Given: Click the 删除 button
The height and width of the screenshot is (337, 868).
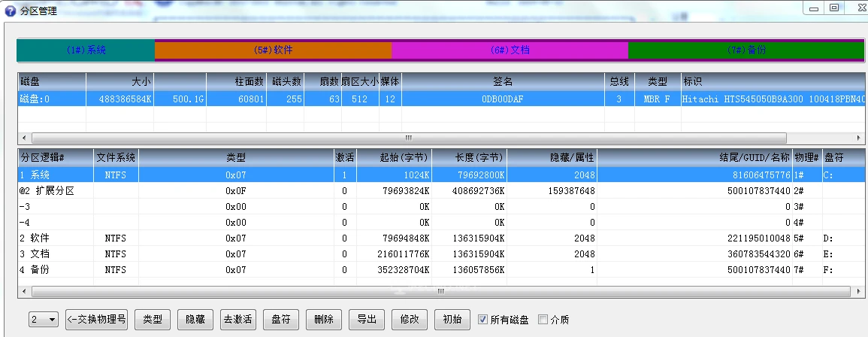Looking at the screenshot, I should 324,319.
